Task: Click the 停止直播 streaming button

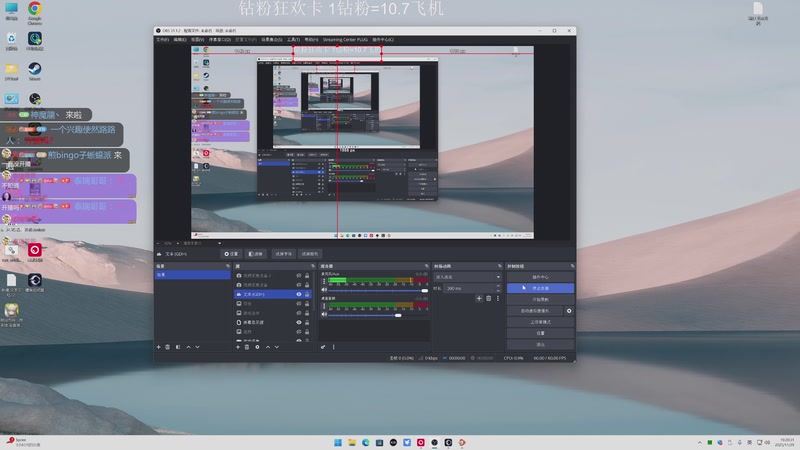Action: pos(540,288)
